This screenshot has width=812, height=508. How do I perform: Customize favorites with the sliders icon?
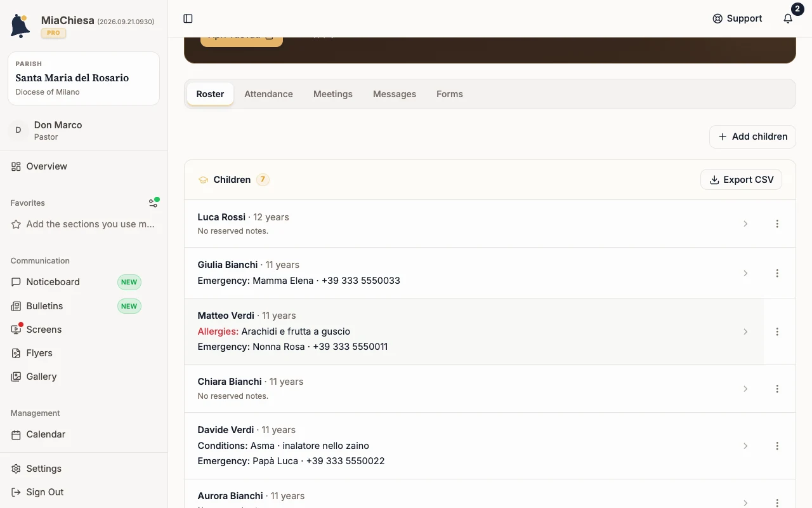click(153, 203)
